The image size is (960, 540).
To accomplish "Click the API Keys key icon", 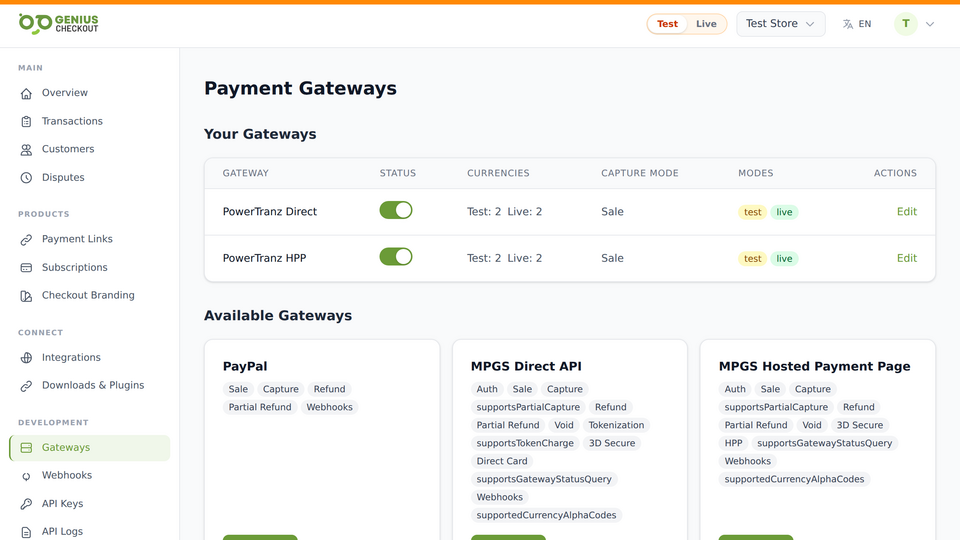I will [x=26, y=504].
